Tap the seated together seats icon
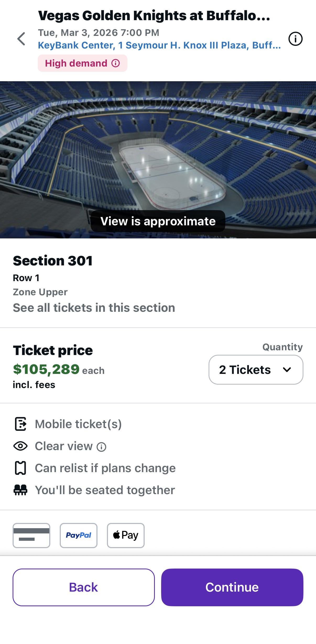Viewport: 316px width, 644px height. point(20,490)
